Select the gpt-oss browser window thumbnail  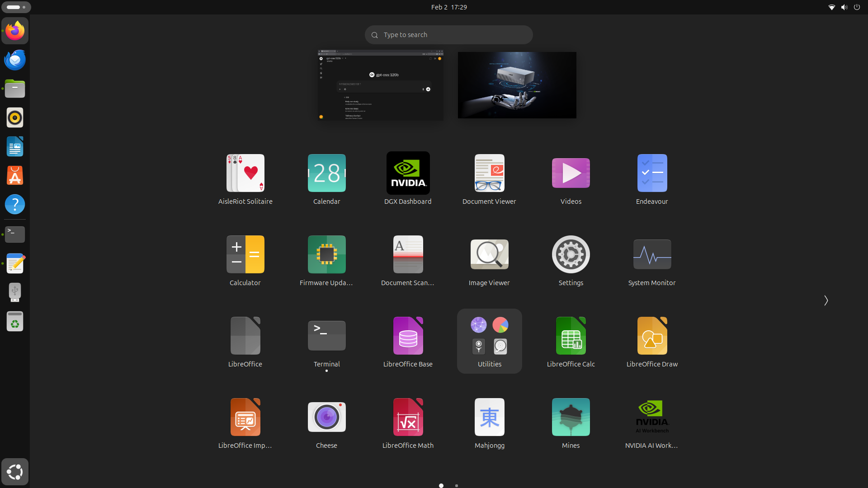(x=380, y=85)
